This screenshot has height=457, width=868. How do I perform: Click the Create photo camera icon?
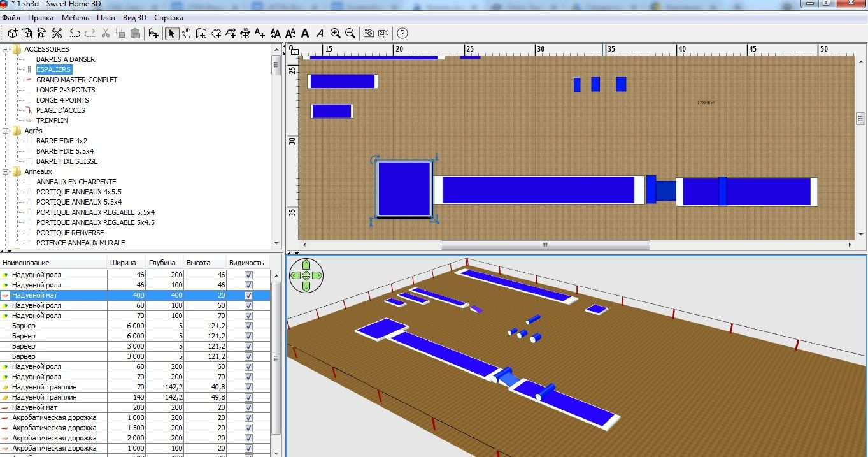pos(369,33)
